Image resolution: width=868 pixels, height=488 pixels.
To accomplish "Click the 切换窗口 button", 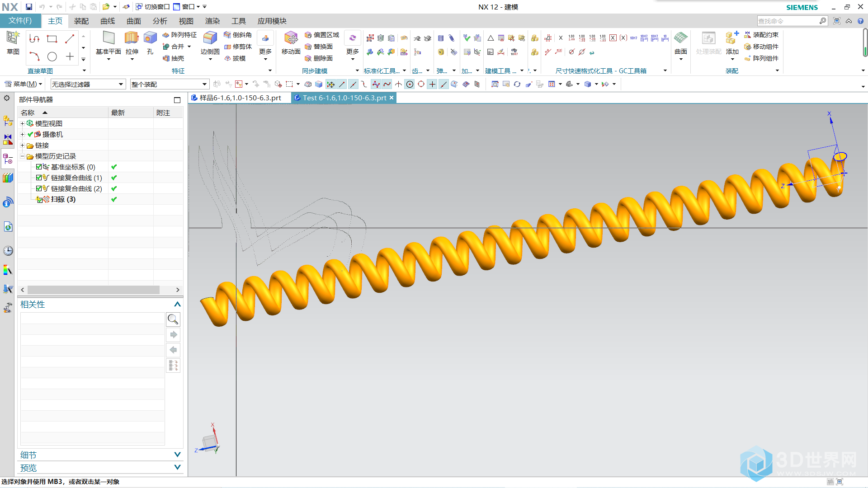I will (x=153, y=7).
